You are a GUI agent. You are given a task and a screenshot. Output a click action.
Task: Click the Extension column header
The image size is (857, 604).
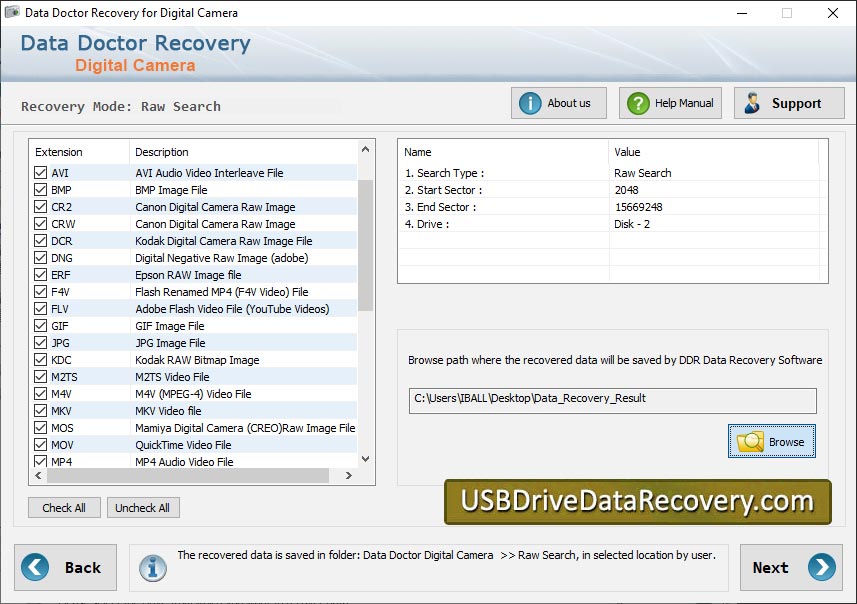click(60, 151)
